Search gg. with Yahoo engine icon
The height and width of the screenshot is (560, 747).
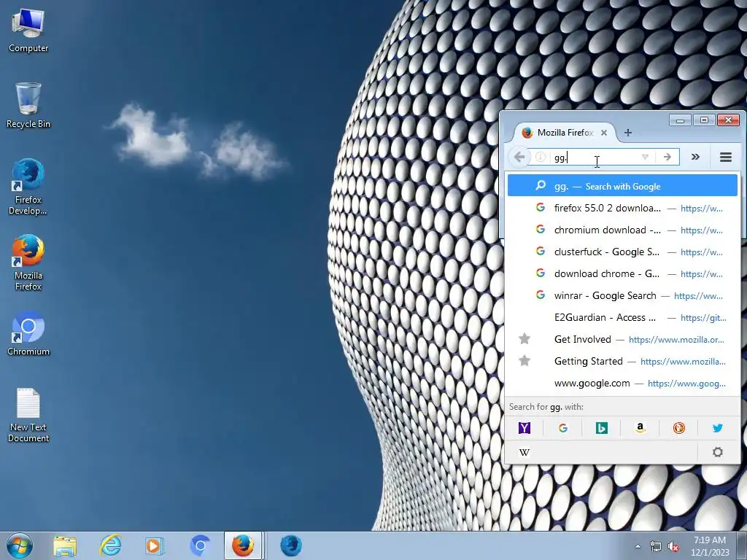(x=524, y=427)
